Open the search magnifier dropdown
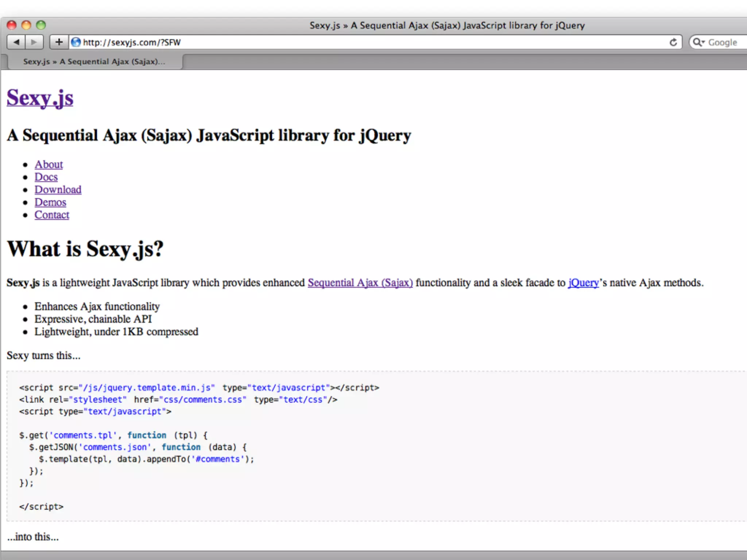Image resolution: width=747 pixels, height=560 pixels. [698, 42]
